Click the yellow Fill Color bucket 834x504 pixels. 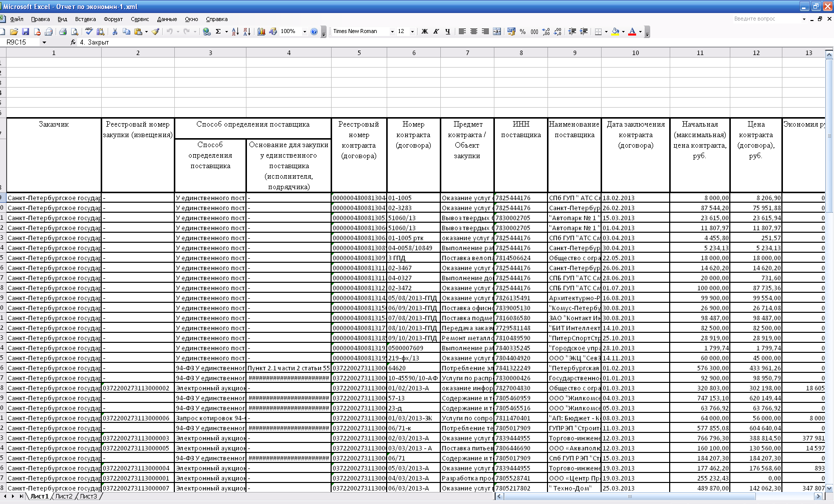pos(615,32)
